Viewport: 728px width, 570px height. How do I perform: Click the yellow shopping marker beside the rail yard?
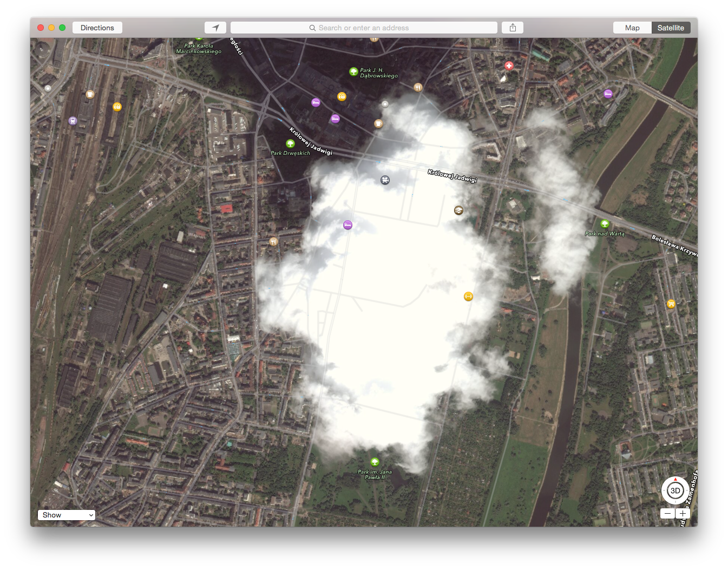pos(117,107)
